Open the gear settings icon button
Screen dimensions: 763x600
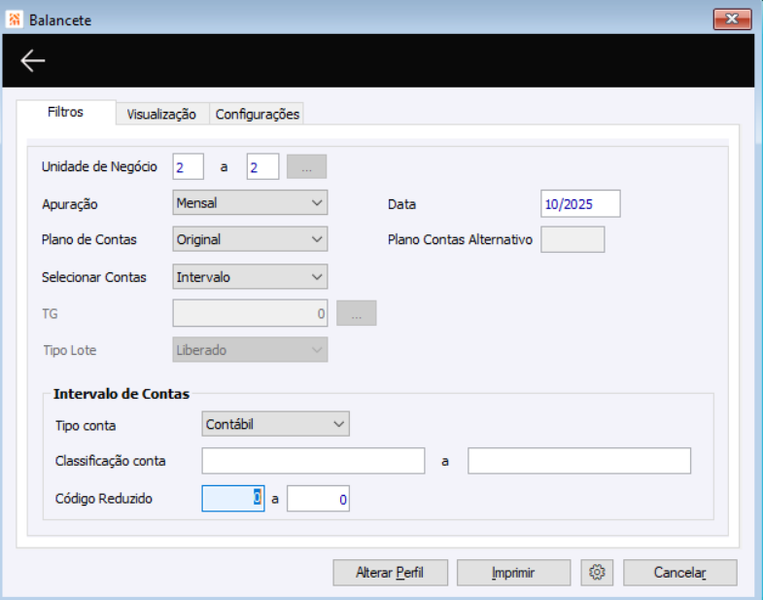pyautogui.click(x=597, y=572)
